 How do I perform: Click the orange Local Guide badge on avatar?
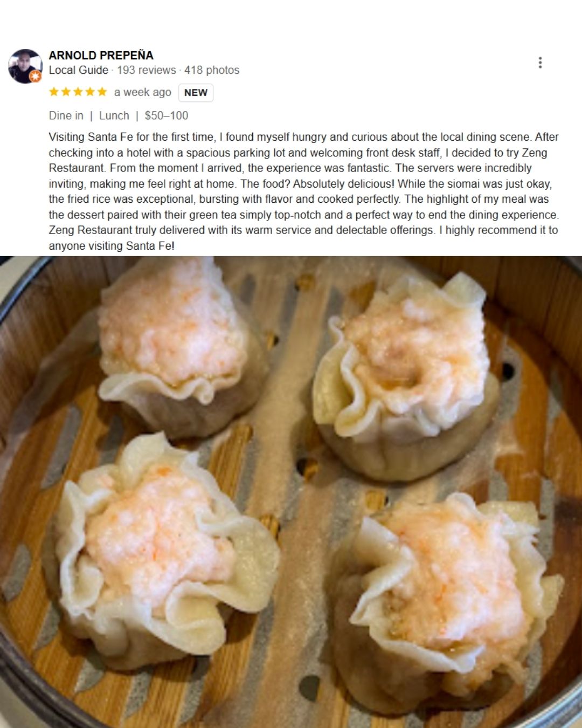point(36,77)
